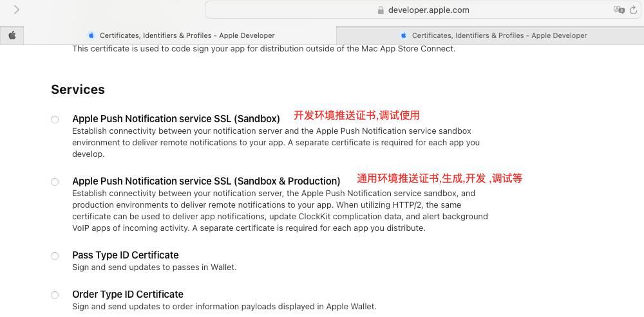Click the distribution outside Mac App Store text

263,49
